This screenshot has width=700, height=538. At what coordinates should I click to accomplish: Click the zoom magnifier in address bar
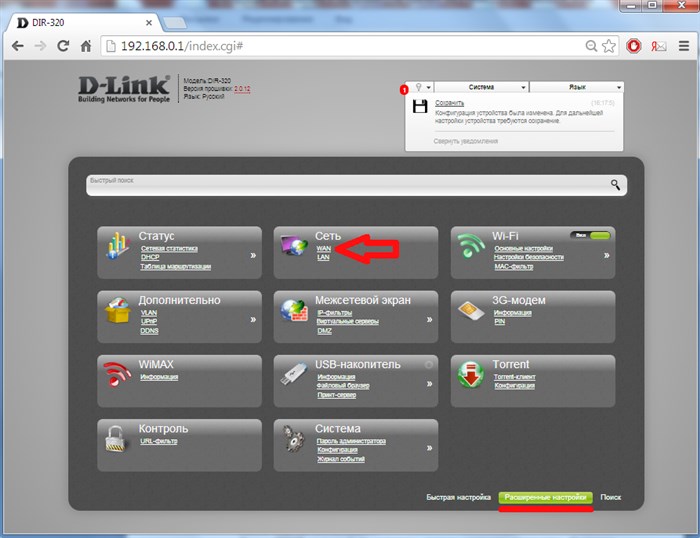pyautogui.click(x=591, y=46)
